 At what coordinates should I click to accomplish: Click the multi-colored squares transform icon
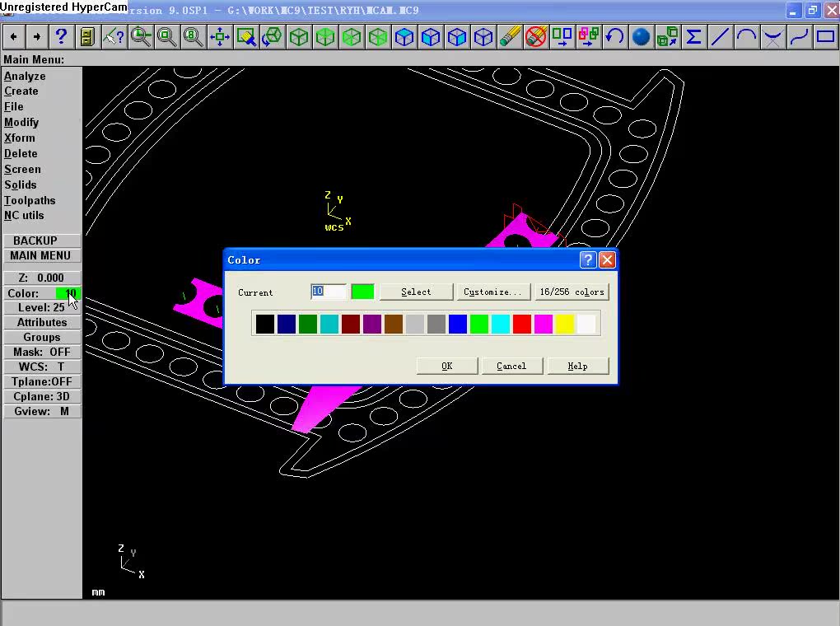point(589,37)
